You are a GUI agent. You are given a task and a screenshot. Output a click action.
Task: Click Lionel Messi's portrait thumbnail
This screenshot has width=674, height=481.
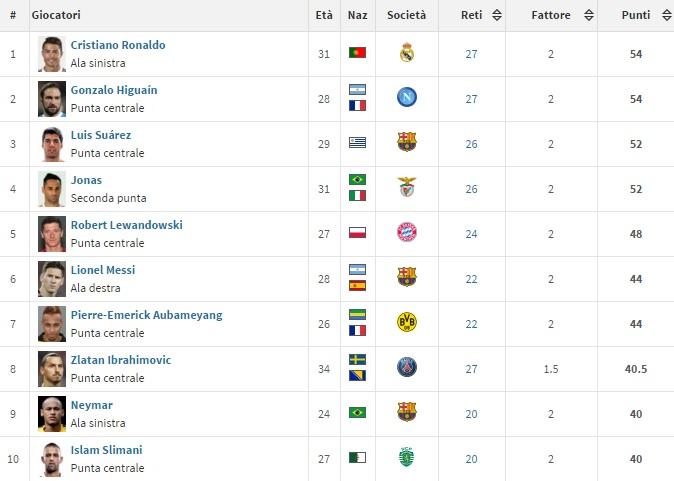[52, 277]
